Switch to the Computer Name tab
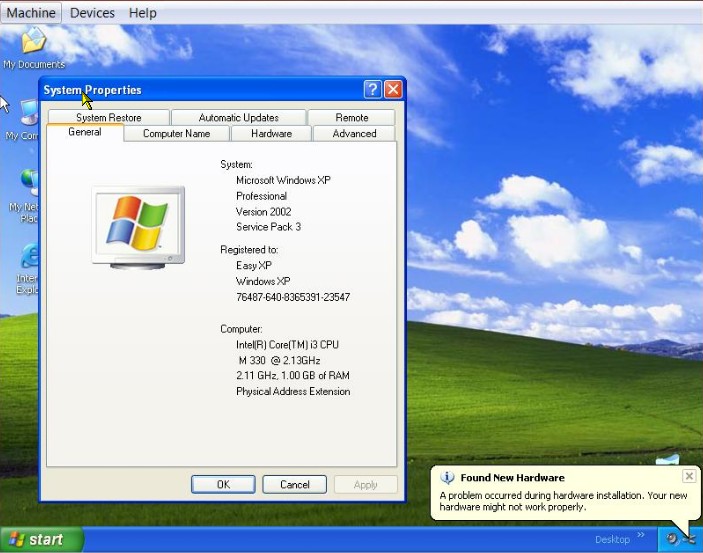Image resolution: width=703 pixels, height=553 pixels. (176, 133)
